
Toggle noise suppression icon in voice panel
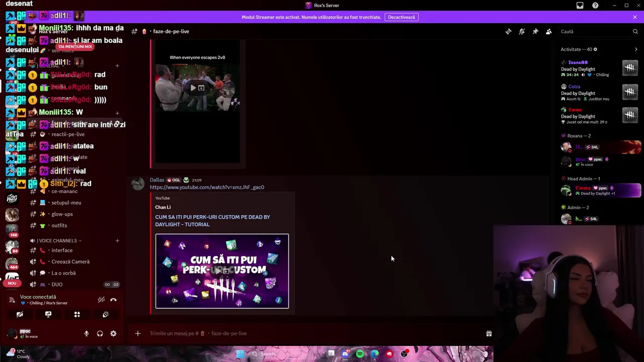101,300
